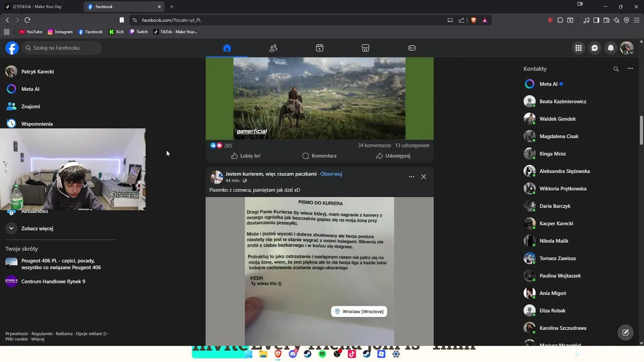The width and height of the screenshot is (644, 362).
Task: Open the Brave Wallet icon
Action: pyautogui.click(x=606, y=20)
